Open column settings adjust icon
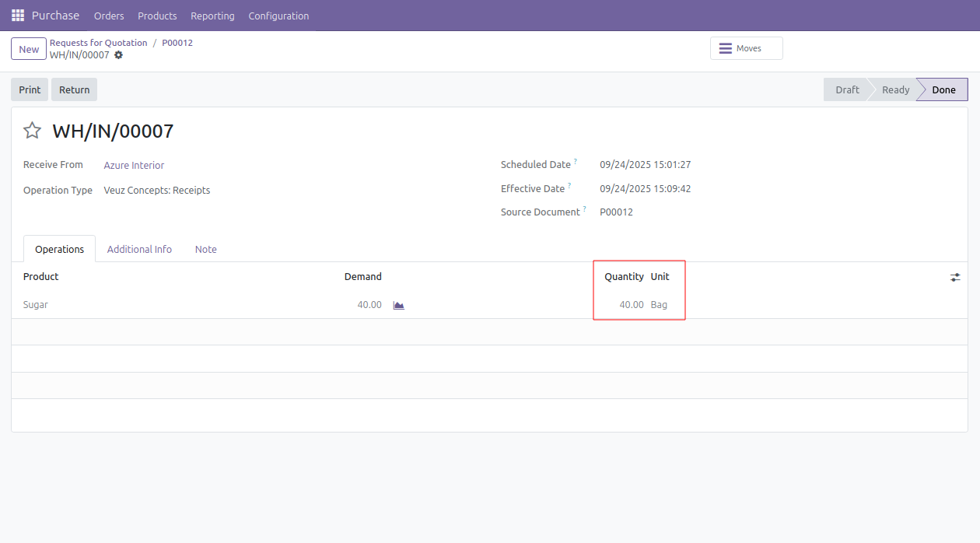 coord(955,277)
